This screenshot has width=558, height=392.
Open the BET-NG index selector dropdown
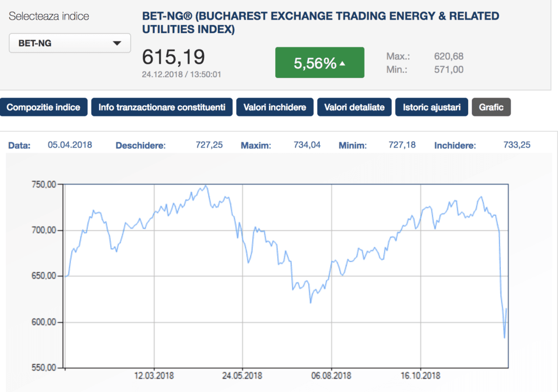(70, 43)
